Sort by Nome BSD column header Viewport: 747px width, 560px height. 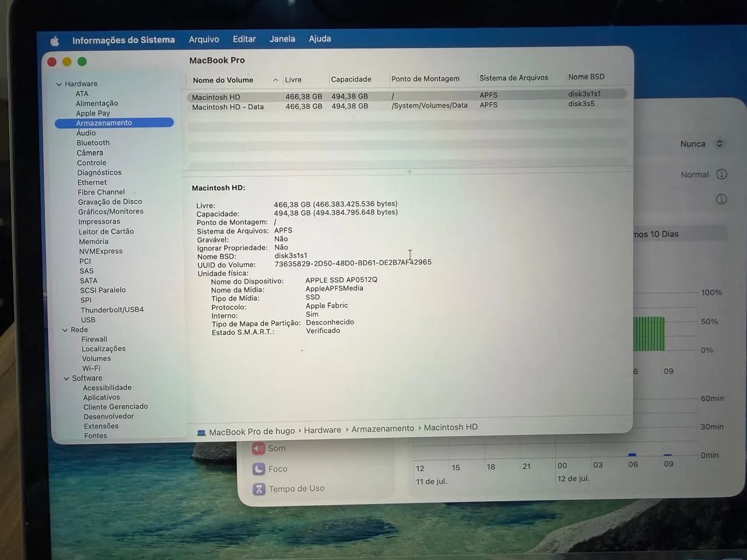click(x=587, y=77)
